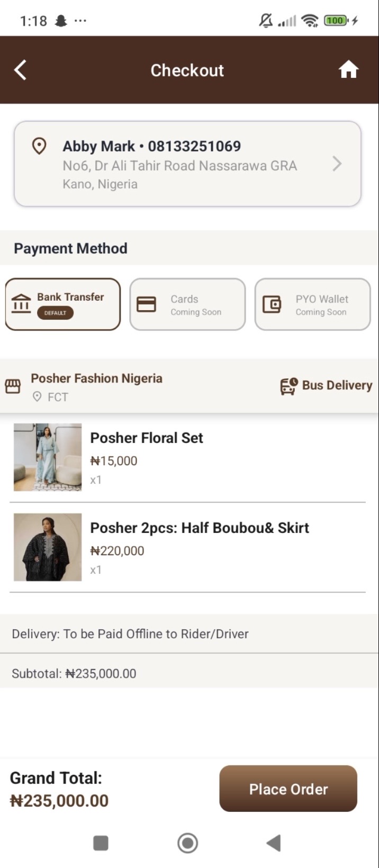Select PYO Wallet payment option
379x868 pixels.
312,304
